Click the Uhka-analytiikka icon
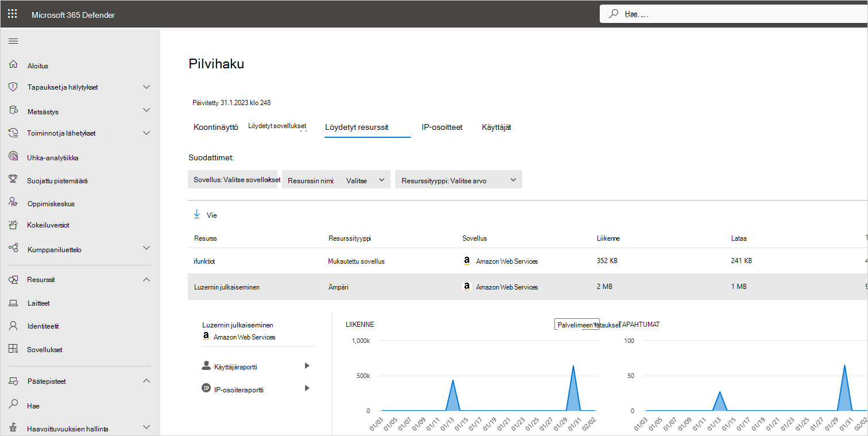Image resolution: width=868 pixels, height=436 pixels. [14, 156]
